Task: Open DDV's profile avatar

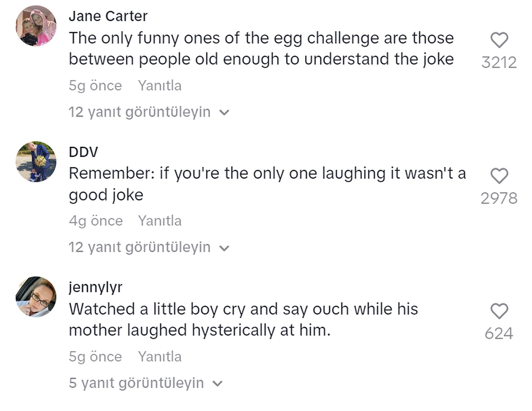Action: coord(36,162)
